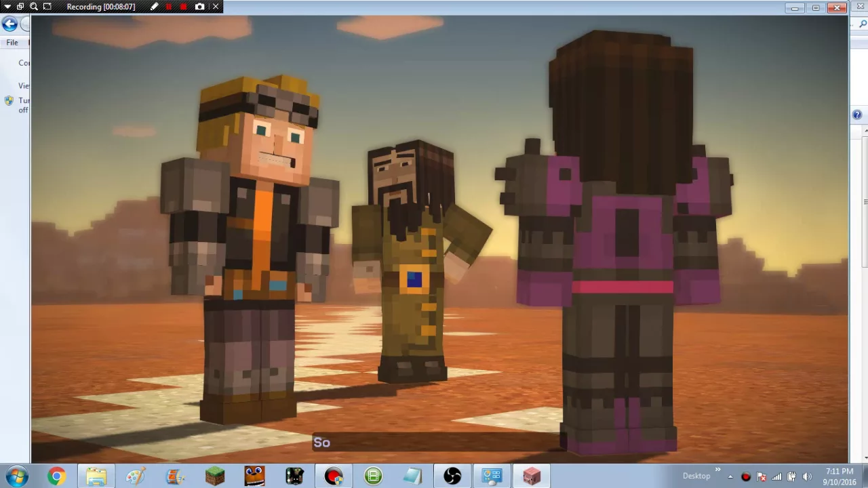Open the recorder toolbar dropdown arrow

pos(7,7)
